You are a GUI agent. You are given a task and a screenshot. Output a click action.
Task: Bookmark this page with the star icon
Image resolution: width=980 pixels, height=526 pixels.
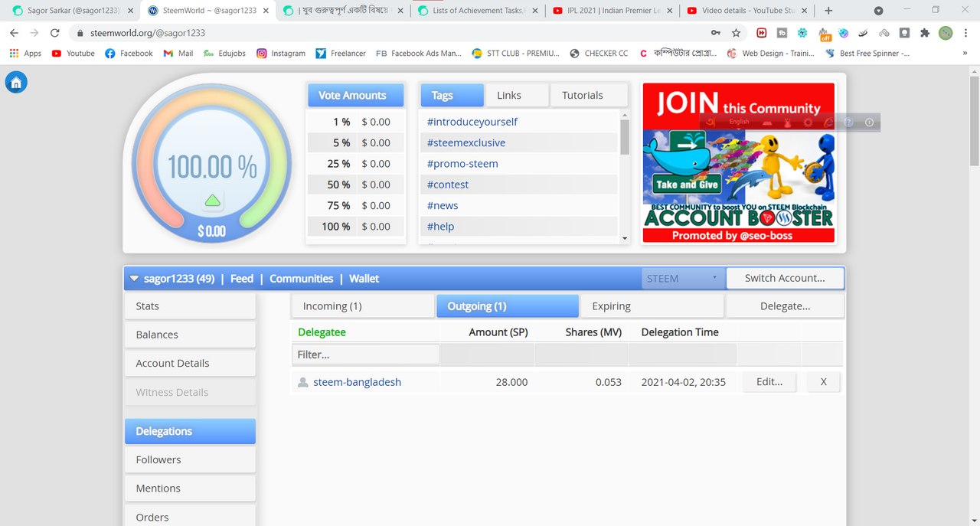pos(736,33)
